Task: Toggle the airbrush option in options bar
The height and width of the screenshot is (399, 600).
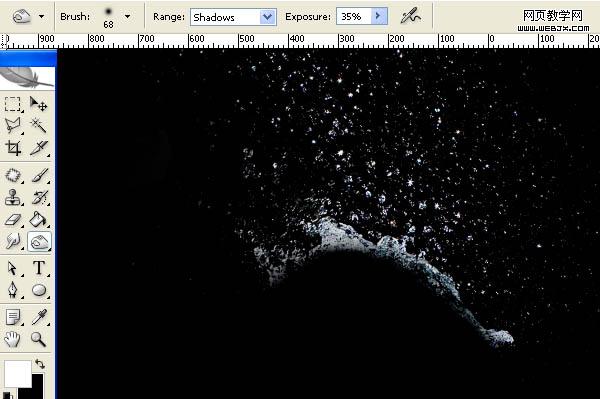Action: coord(410,17)
